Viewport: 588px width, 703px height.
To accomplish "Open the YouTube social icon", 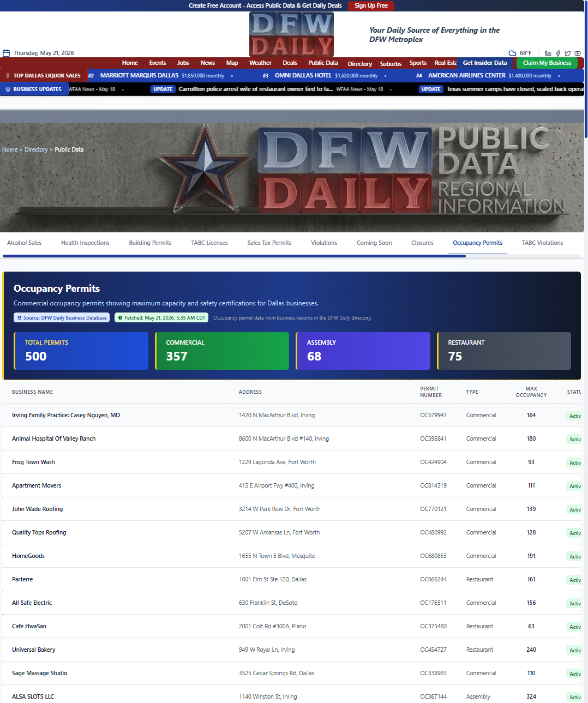I will click(578, 53).
